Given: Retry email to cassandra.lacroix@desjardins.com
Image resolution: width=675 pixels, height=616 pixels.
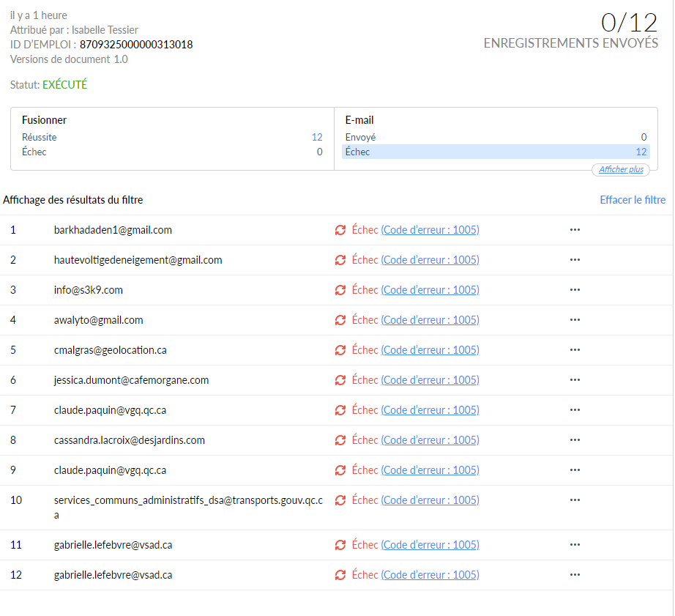Looking at the screenshot, I should pyautogui.click(x=340, y=440).
